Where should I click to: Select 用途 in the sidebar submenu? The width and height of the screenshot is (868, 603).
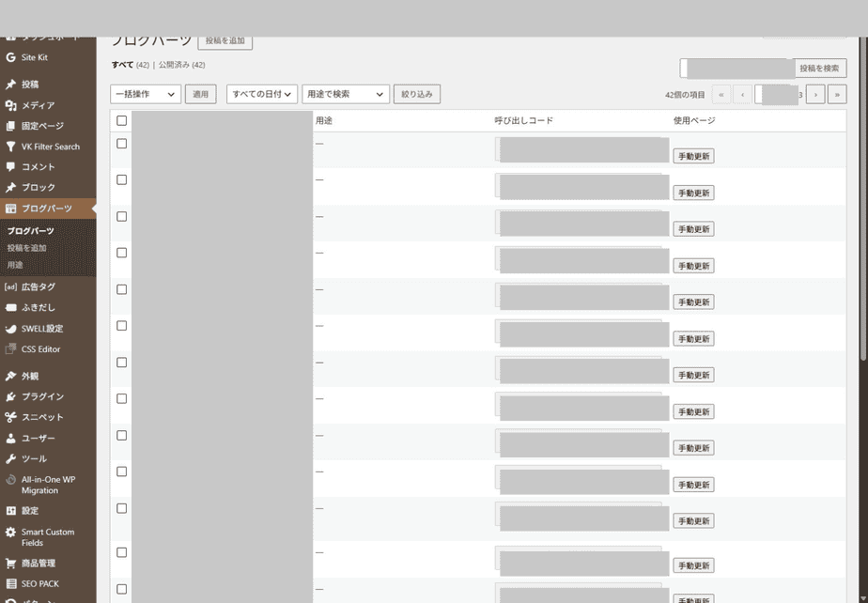point(15,265)
